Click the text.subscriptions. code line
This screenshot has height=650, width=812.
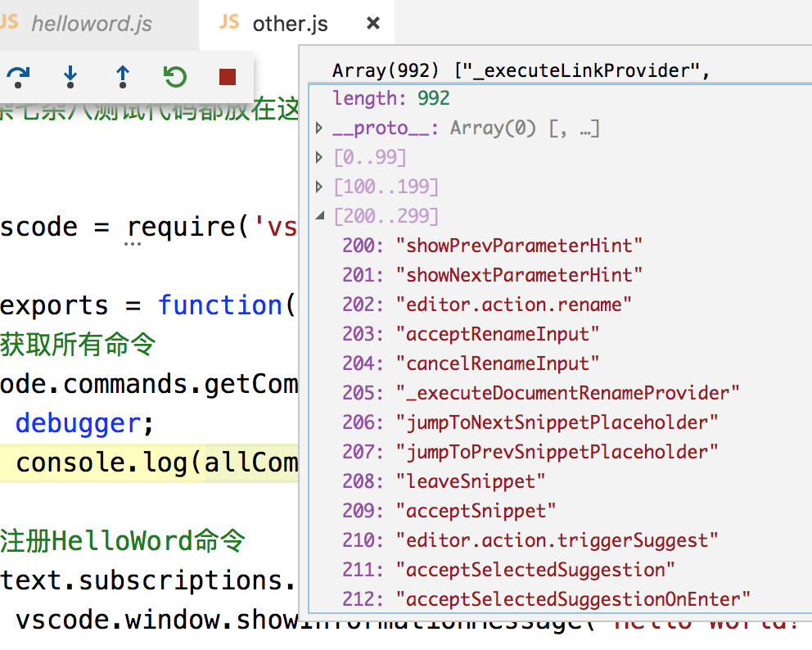pyautogui.click(x=149, y=580)
